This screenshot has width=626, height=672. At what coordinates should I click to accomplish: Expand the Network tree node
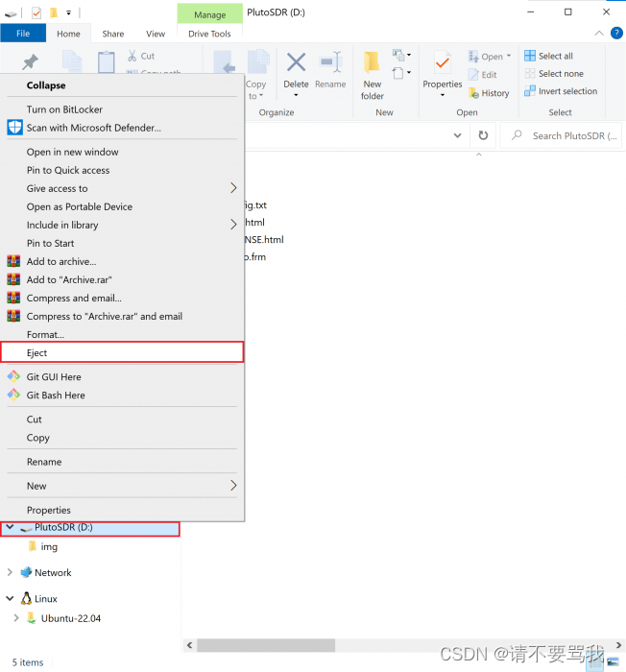pyautogui.click(x=10, y=572)
